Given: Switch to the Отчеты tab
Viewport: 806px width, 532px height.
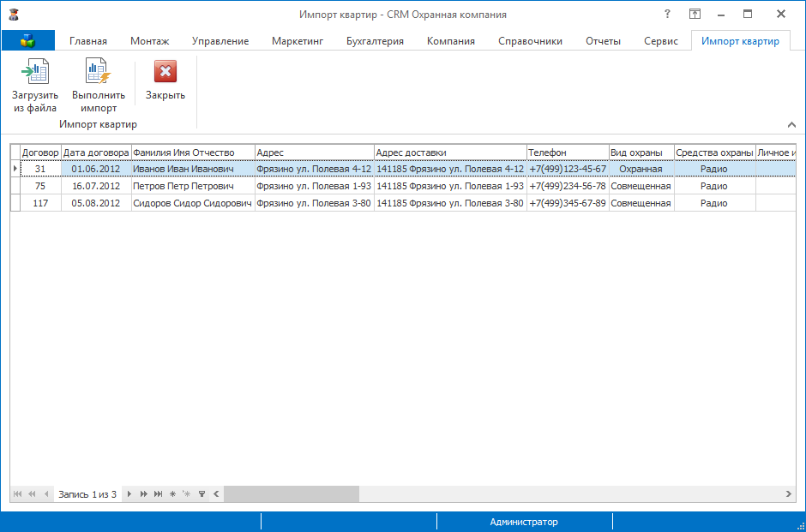Looking at the screenshot, I should [603, 41].
